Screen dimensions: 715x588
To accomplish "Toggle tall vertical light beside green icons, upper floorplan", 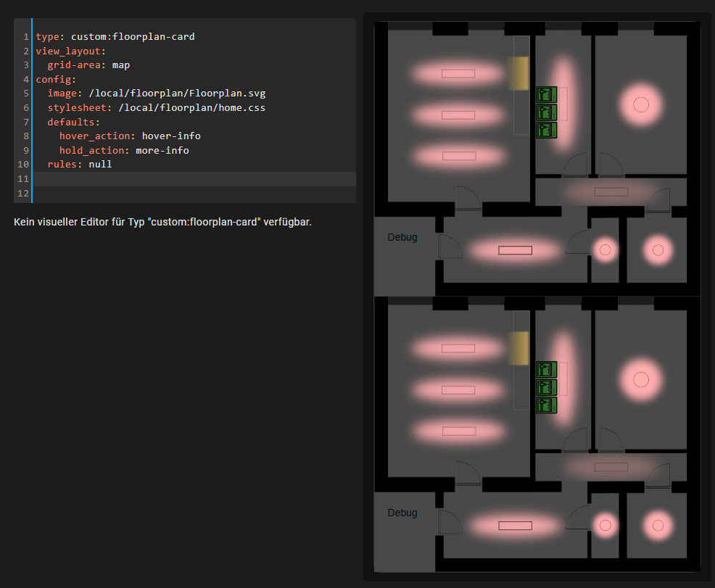I will pyautogui.click(x=564, y=104).
